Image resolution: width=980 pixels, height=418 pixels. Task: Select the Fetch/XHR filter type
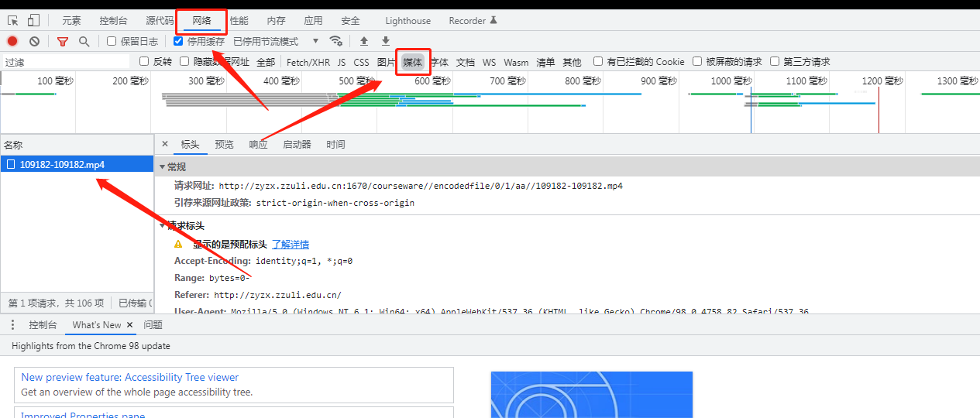pos(308,62)
